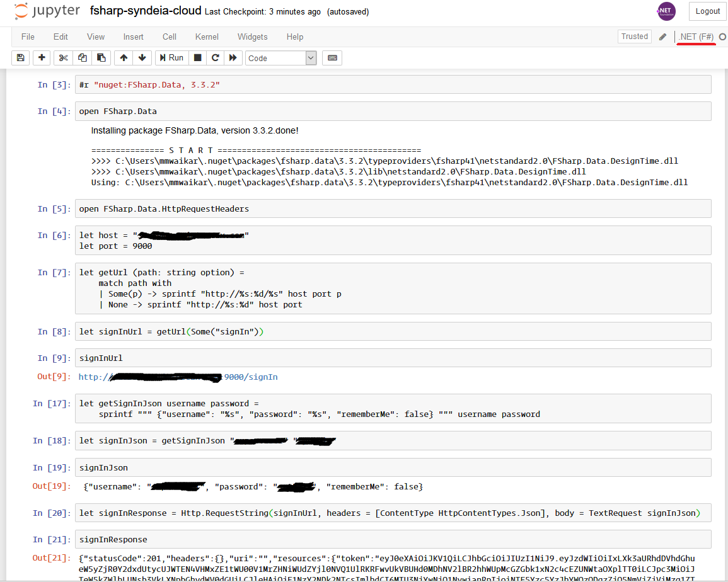Click the Jupyter logo
Viewport: 728px width, 582px height.
[47, 11]
